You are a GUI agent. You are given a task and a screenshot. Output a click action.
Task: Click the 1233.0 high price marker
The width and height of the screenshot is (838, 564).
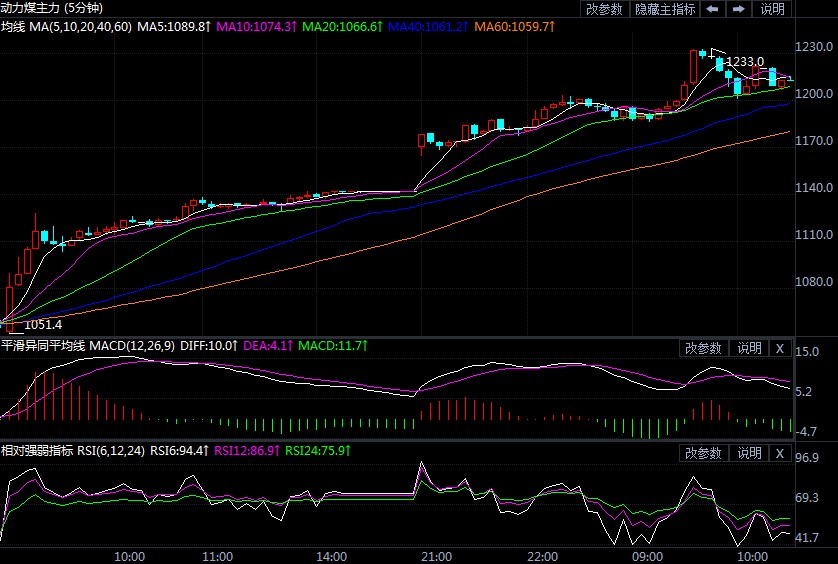point(745,62)
